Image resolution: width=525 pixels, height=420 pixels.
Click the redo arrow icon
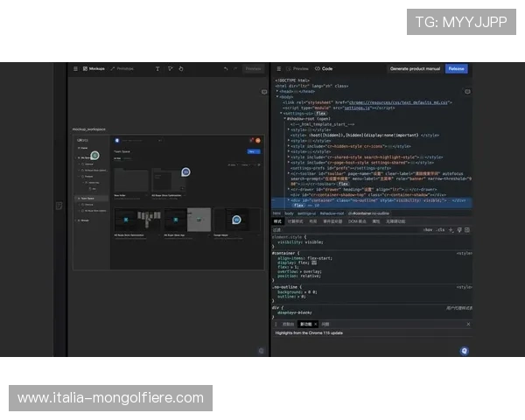[236, 68]
